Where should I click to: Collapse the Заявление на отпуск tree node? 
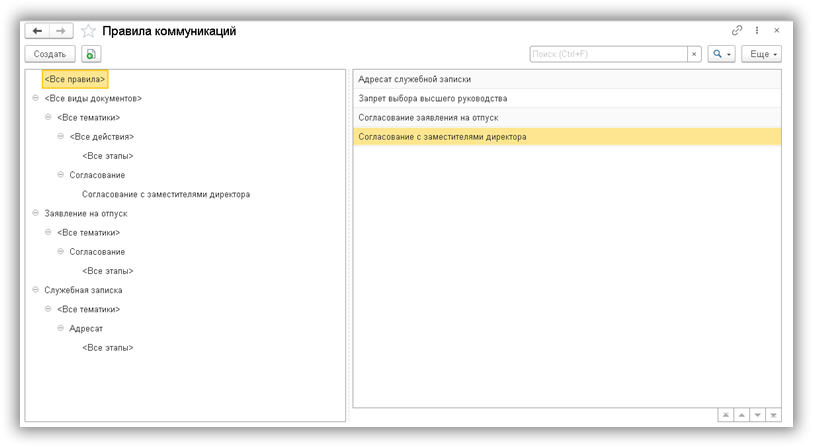pyautogui.click(x=36, y=213)
